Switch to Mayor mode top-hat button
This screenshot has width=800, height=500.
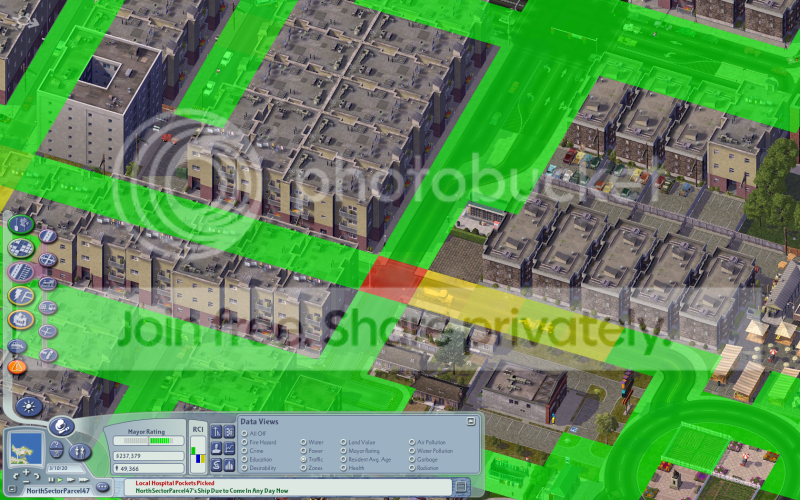click(62, 426)
